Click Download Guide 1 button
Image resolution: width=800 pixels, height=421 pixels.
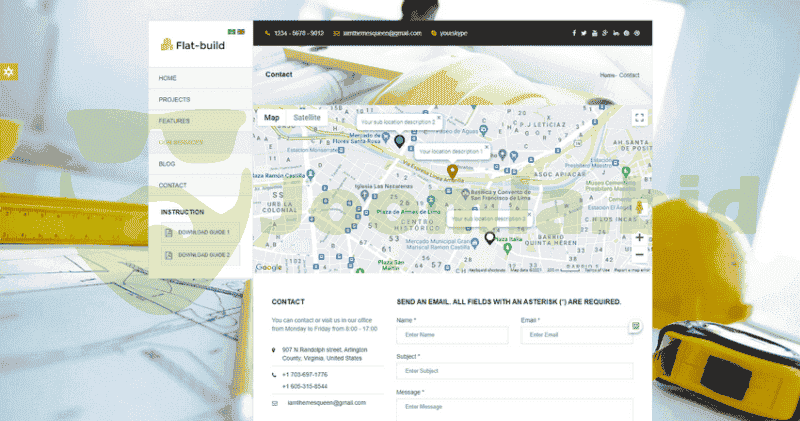(203, 232)
